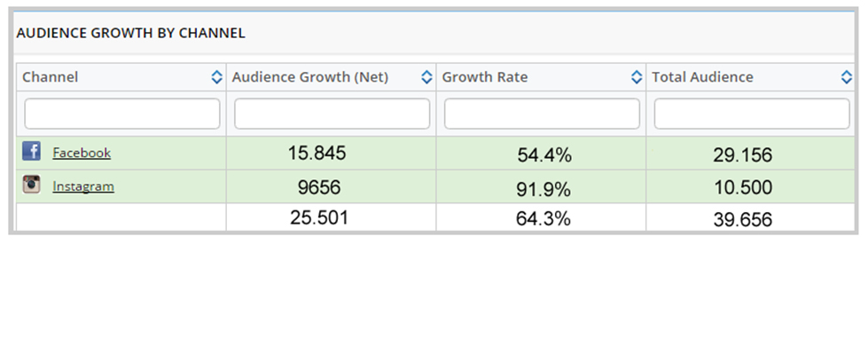Click Instagram's 91.9% growth rate cell

pos(541,186)
